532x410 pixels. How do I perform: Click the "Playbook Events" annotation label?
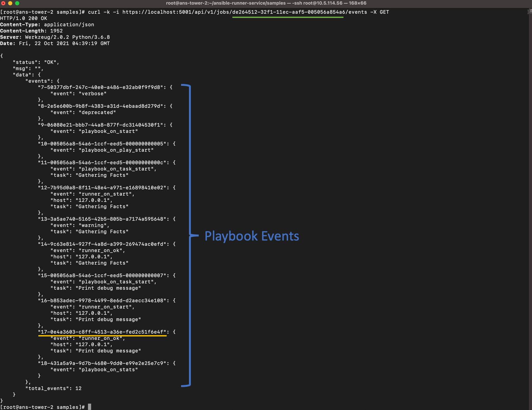coord(252,236)
